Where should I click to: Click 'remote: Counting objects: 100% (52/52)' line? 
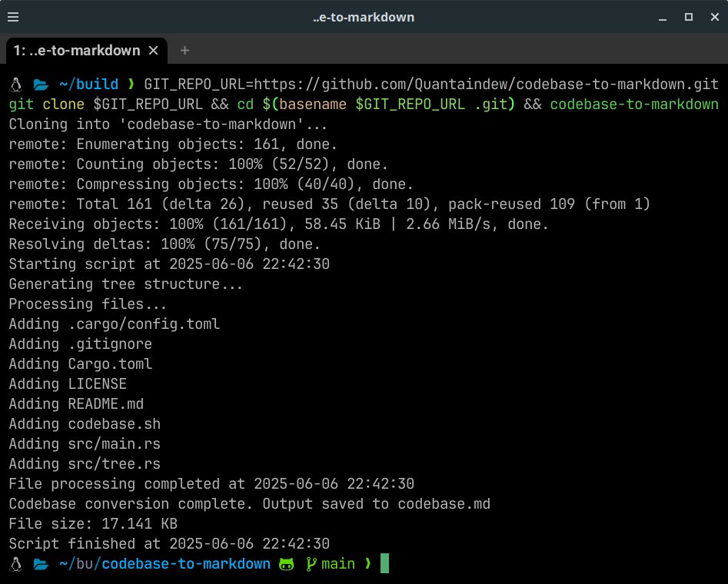point(198,164)
